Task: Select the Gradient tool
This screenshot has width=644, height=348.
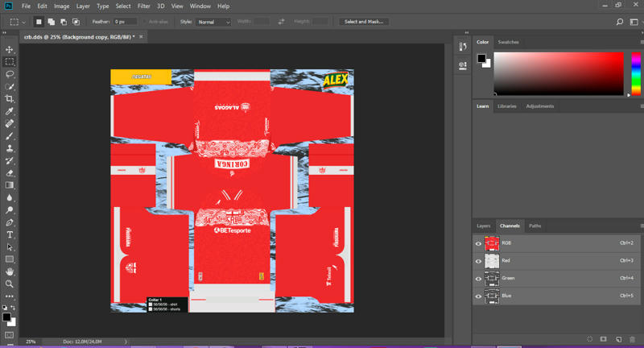Action: [10, 185]
